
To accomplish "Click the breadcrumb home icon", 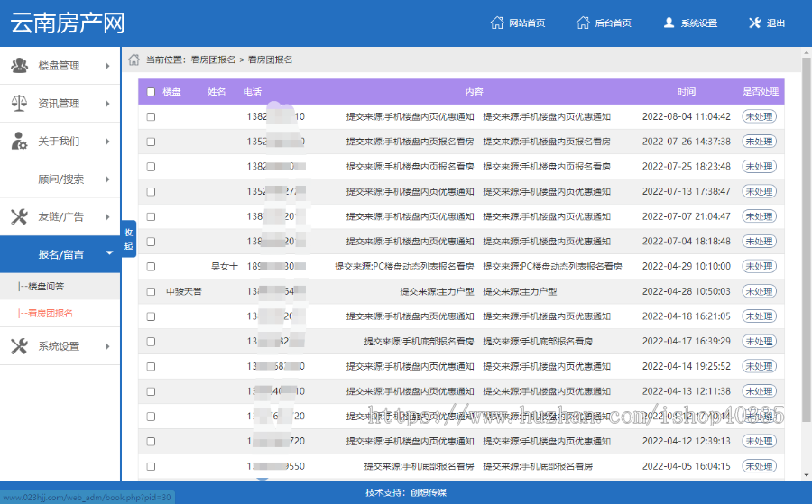I will click(x=134, y=60).
